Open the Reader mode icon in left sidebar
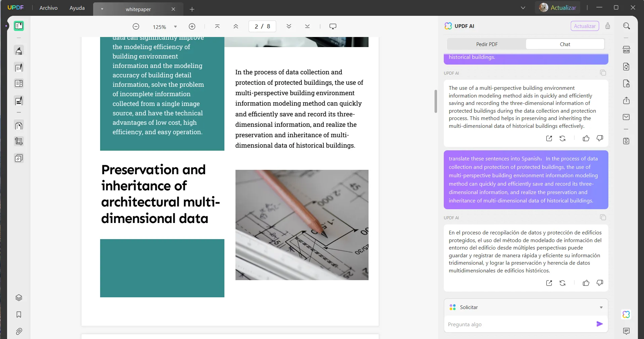644x339 pixels. (x=19, y=26)
